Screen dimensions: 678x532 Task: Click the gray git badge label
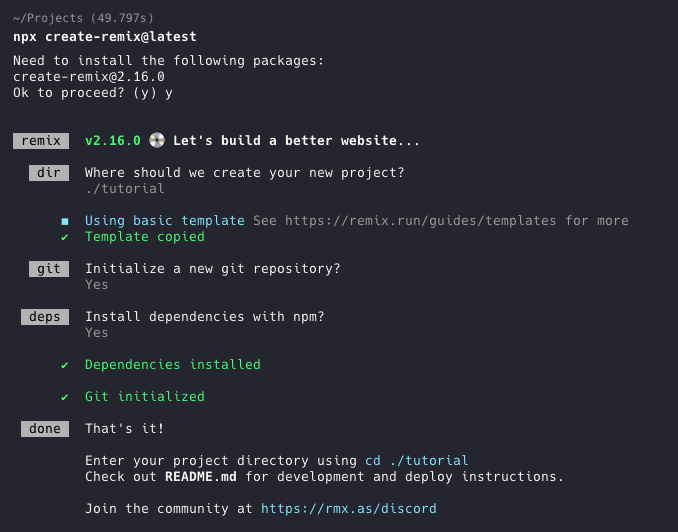pyautogui.click(x=49, y=269)
